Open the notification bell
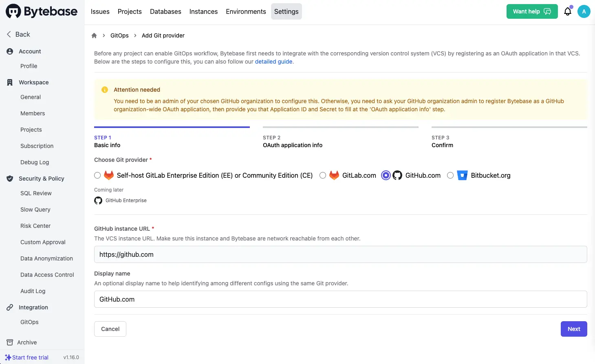The image size is (595, 364). [x=568, y=11]
